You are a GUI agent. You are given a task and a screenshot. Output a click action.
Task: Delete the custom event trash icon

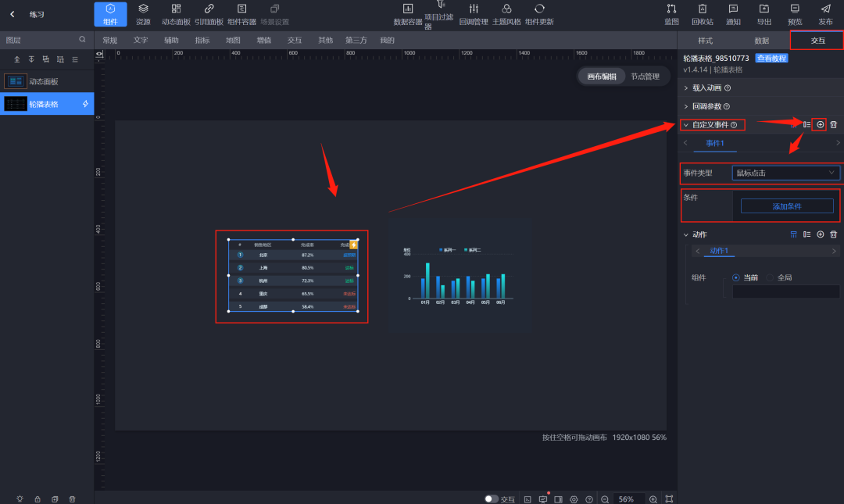click(833, 124)
